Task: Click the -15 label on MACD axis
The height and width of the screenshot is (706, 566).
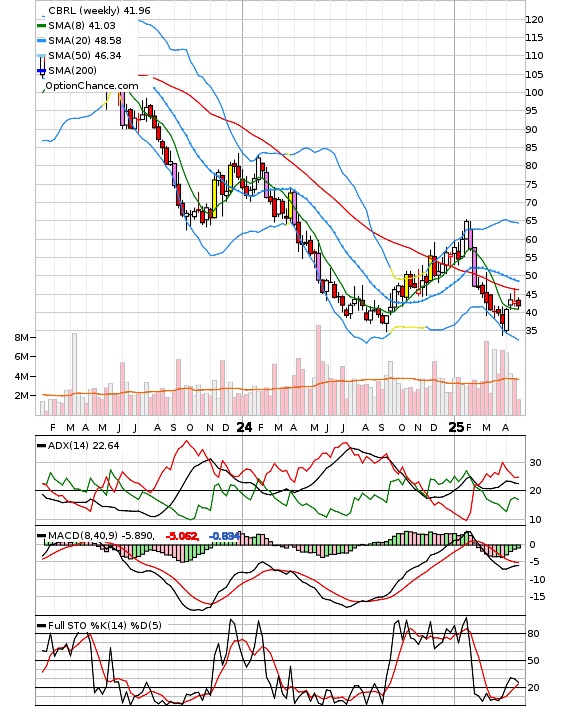Action: [x=537, y=597]
